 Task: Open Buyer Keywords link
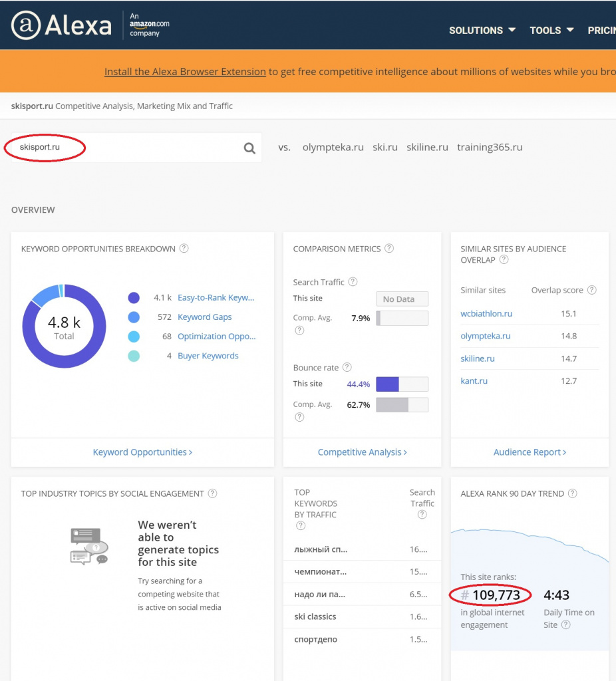pyautogui.click(x=208, y=356)
